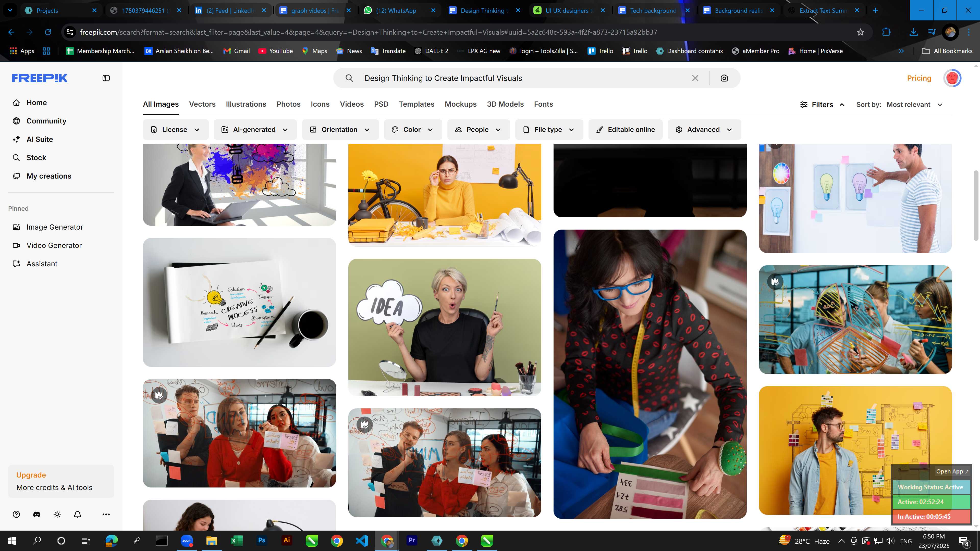The image size is (980, 551).
Task: Click the Upgrade link in sidebar
Action: tap(31, 475)
